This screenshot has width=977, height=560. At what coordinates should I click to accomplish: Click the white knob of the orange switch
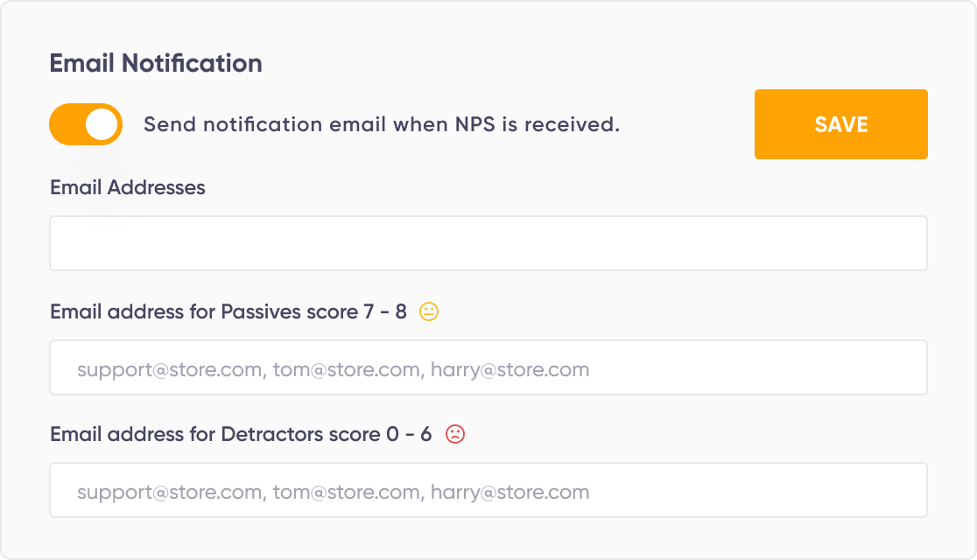(102, 124)
